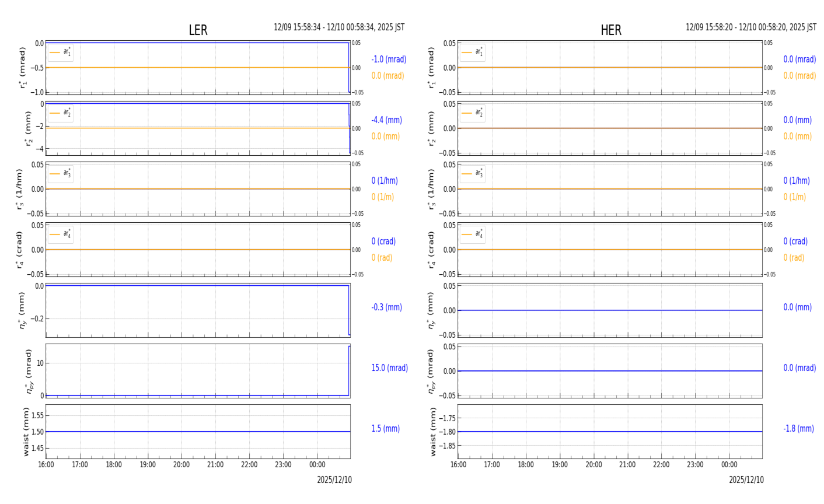Click the 2025/12/10 date under the LER plots
Image resolution: width=824 pixels, height=504 pixels.
pyautogui.click(x=334, y=480)
